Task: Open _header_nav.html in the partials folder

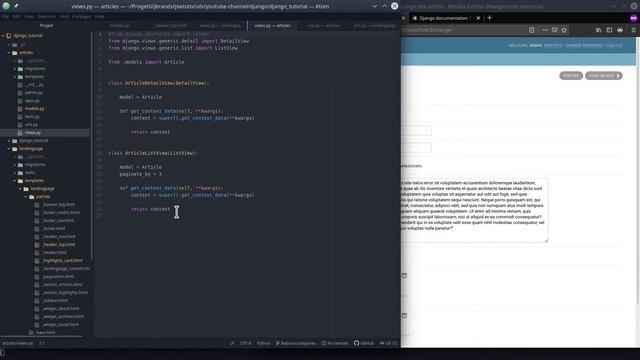Action: pos(59,237)
